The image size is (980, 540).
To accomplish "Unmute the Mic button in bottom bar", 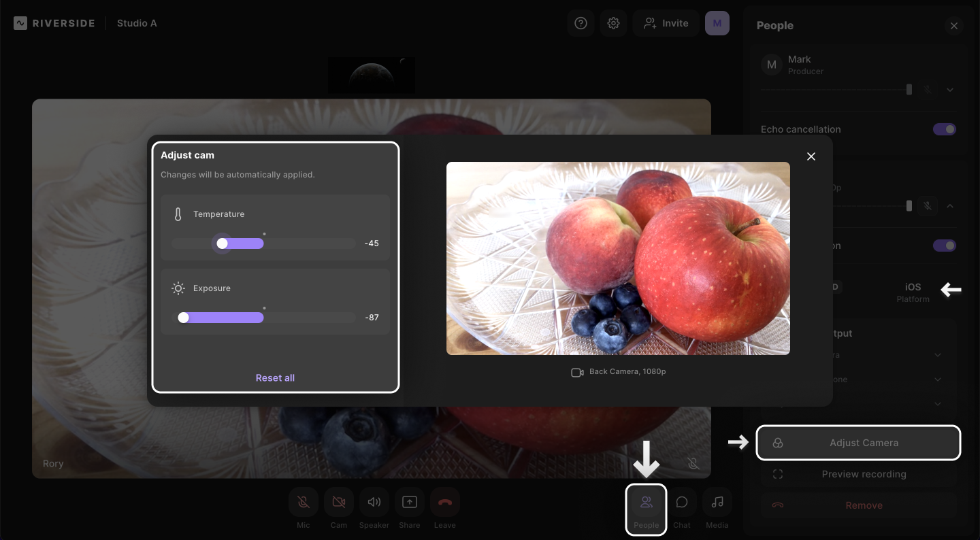I will pos(304,503).
